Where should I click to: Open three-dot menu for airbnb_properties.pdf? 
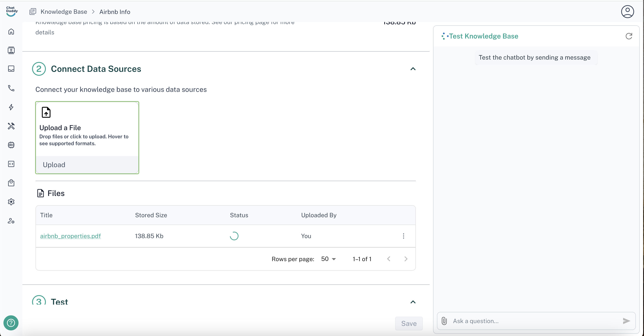click(403, 236)
